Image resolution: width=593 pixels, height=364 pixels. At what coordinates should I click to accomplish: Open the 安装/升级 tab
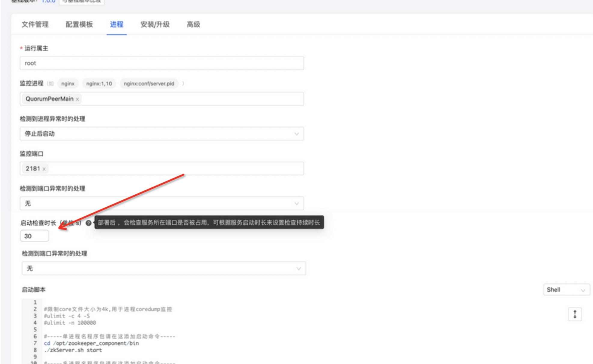(155, 25)
